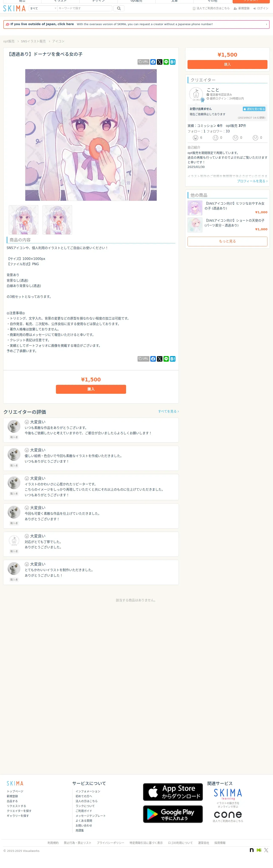Open footer ギャラリーを探す link
The width and height of the screenshot is (273, 868).
17,816
